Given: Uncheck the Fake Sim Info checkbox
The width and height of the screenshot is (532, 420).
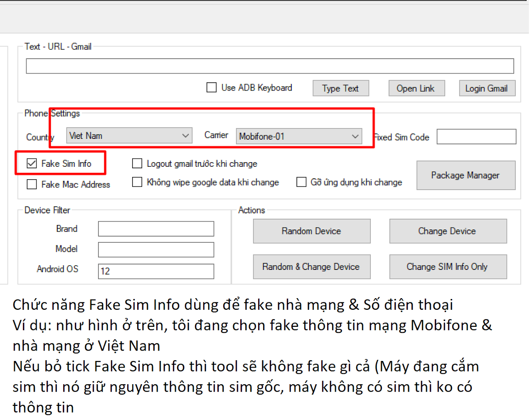Looking at the screenshot, I should [x=32, y=163].
